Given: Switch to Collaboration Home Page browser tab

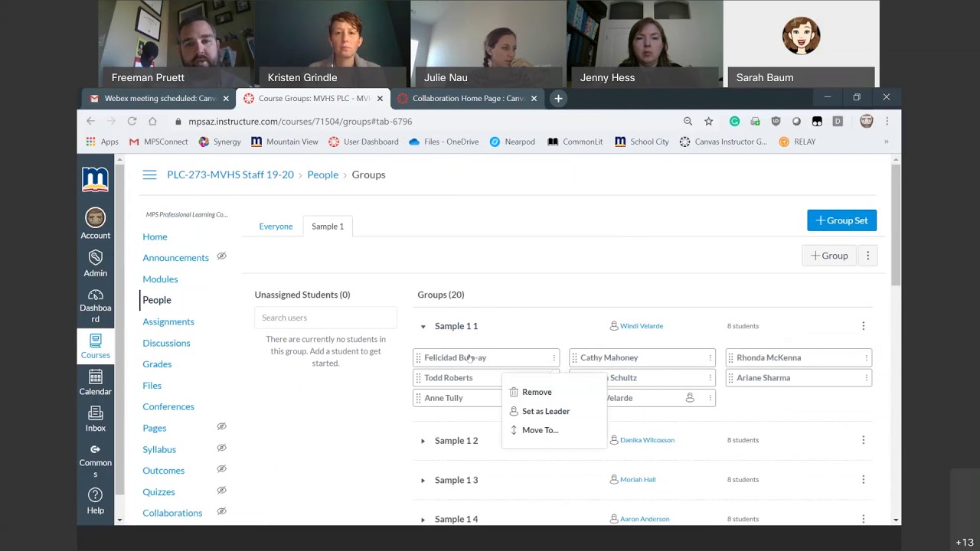Looking at the screenshot, I should (467, 98).
